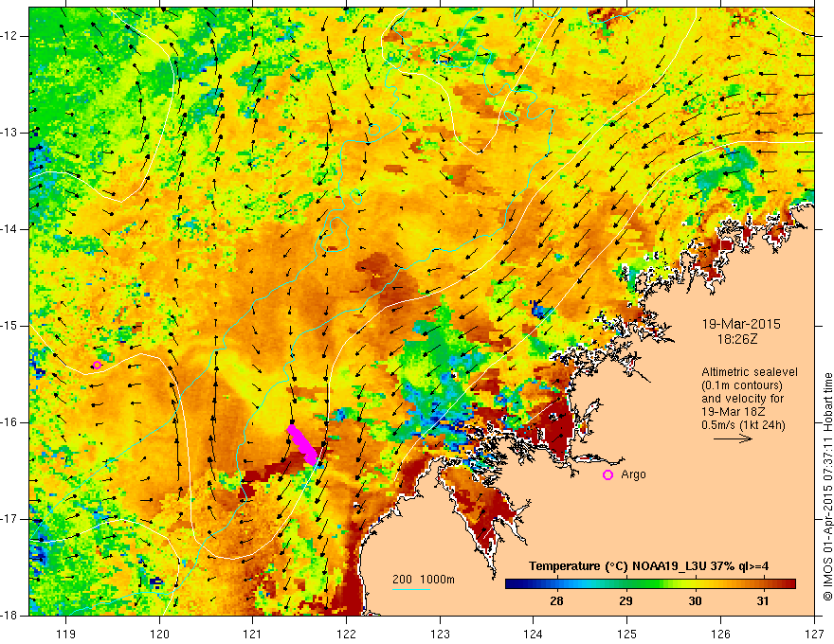The image size is (834, 644).
Task: Click the cyan 200 1000m isobath legend line
Action: pos(411,589)
